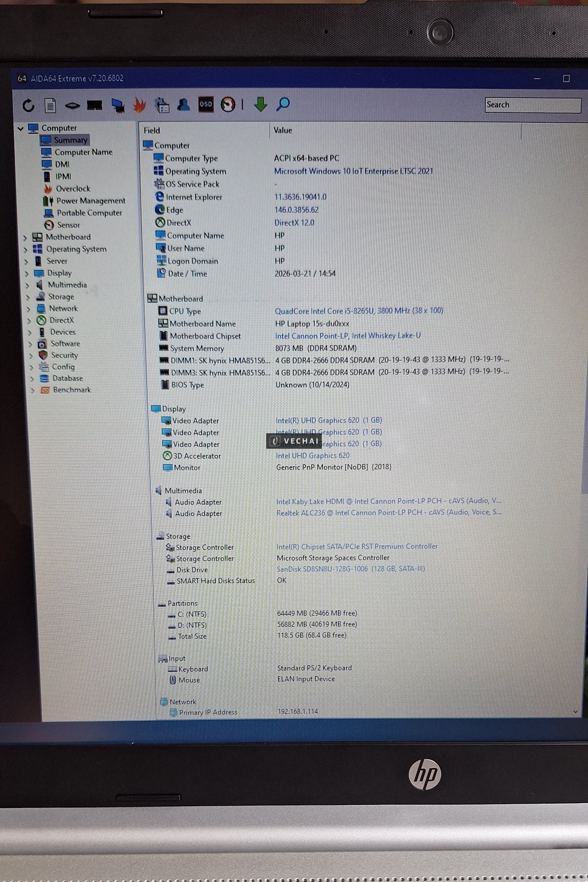Open the round clock-style toolbar icon

tap(228, 104)
